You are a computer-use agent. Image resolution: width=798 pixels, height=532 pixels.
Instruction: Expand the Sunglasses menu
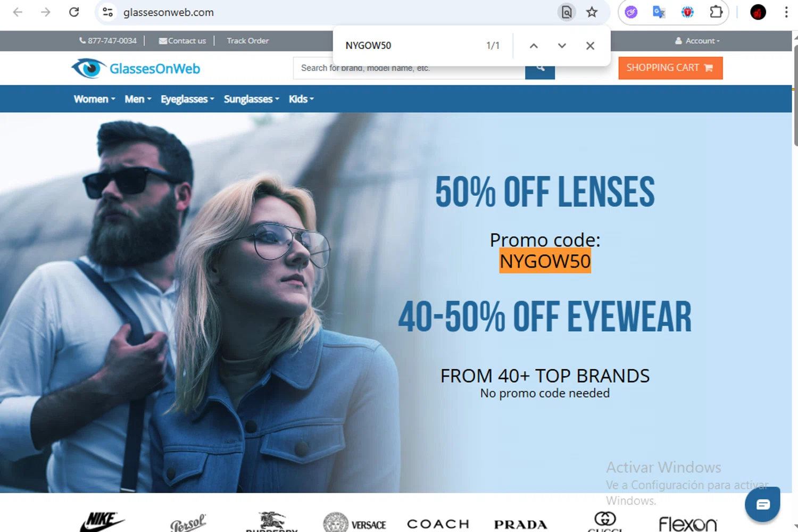pos(251,99)
